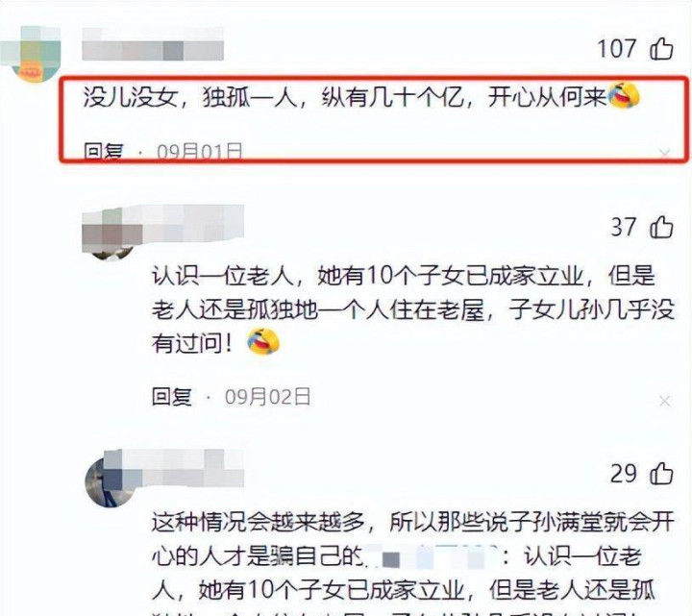Image resolution: width=692 pixels, height=616 pixels.
Task: Select the comment about 10个子女 elder
Action: [x=413, y=310]
